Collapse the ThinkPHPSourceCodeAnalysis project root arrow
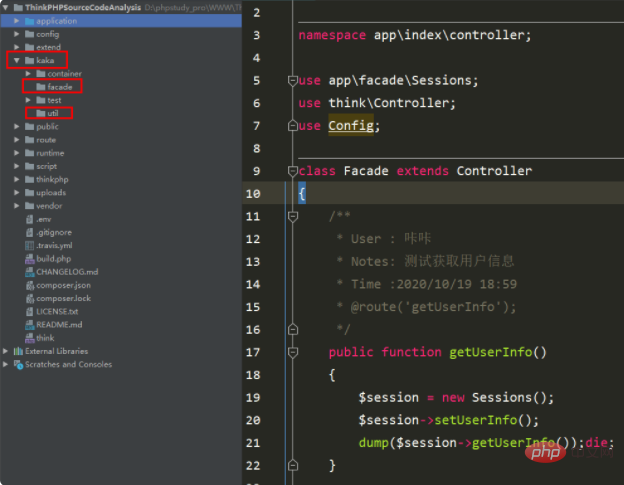This screenshot has height=485, width=624. [x=6, y=8]
